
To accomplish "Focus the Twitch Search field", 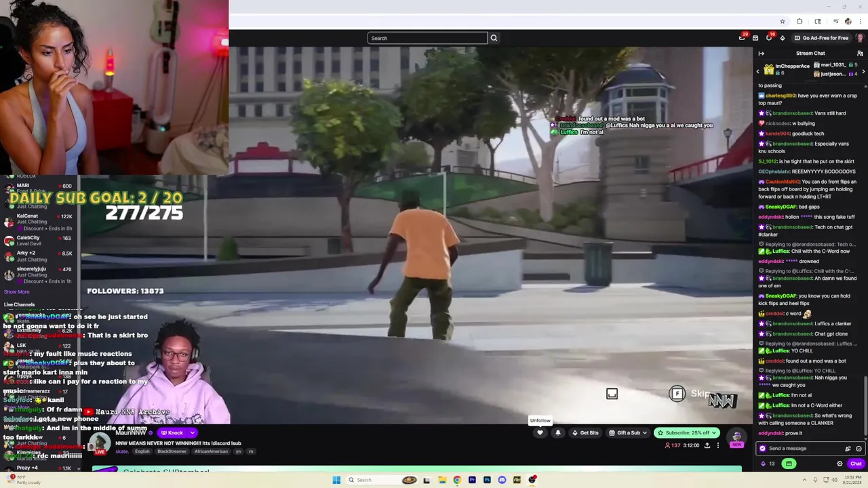I will pos(427,38).
